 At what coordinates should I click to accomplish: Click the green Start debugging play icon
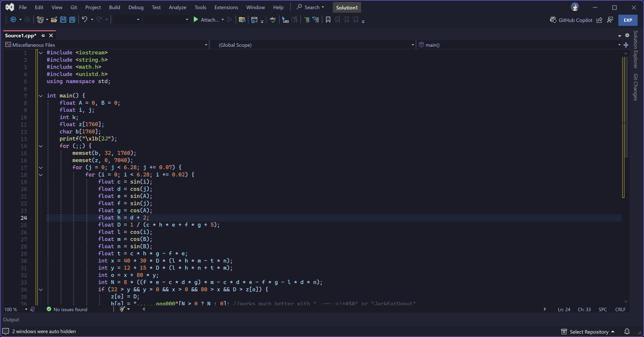click(196, 20)
